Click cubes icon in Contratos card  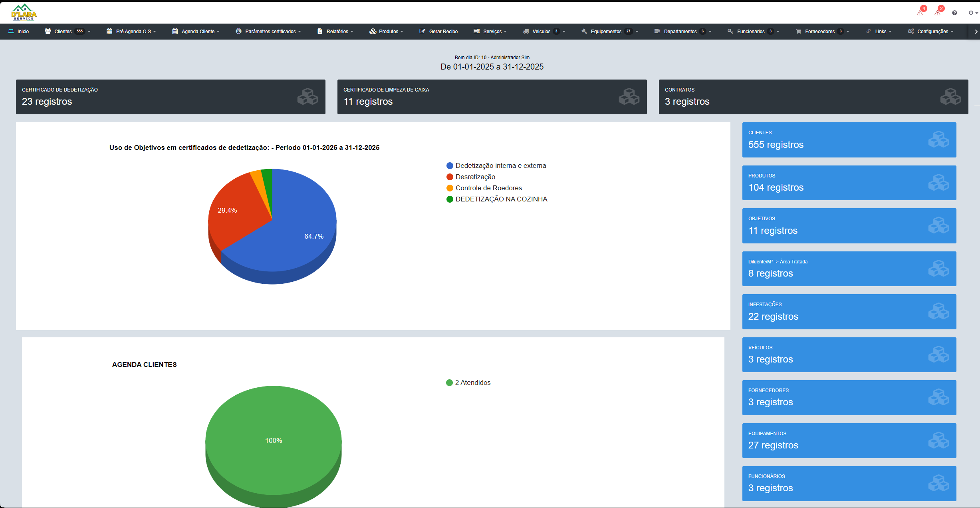pos(950,97)
